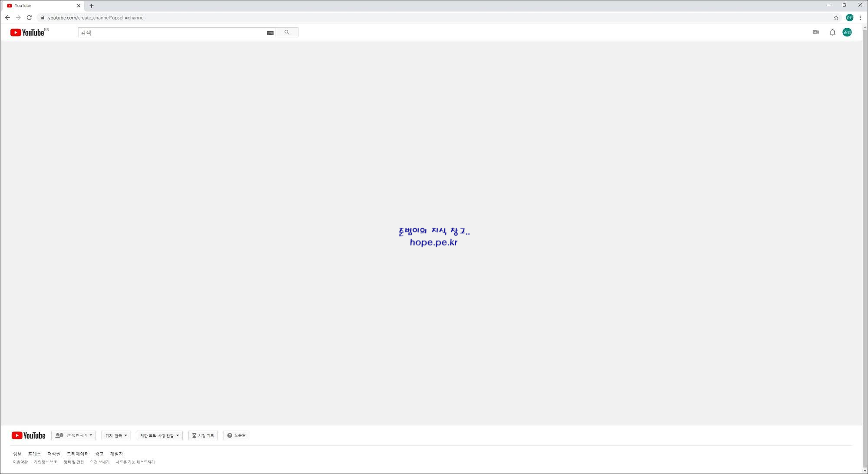Expand the 위치: 한국 location dropdown
This screenshot has width=868, height=474.
pos(116,435)
